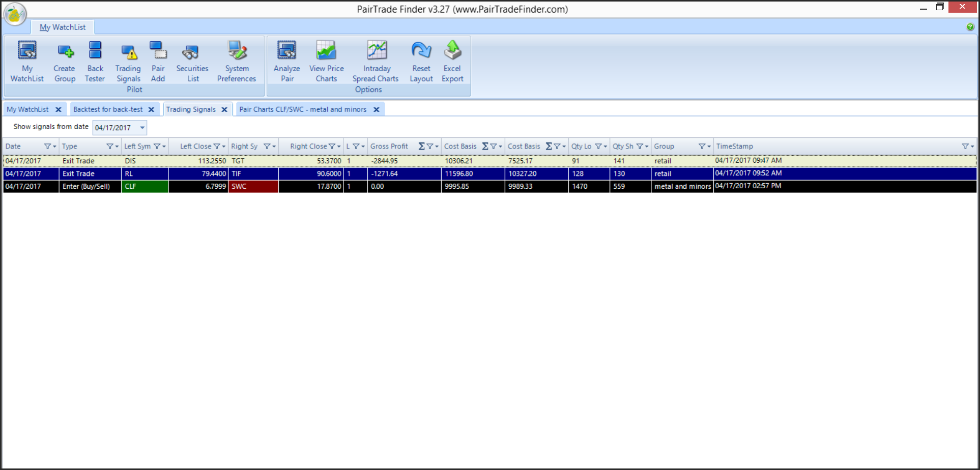Open Intraday Spread Charts
Viewport: 980px width, 470px height.
click(x=376, y=61)
